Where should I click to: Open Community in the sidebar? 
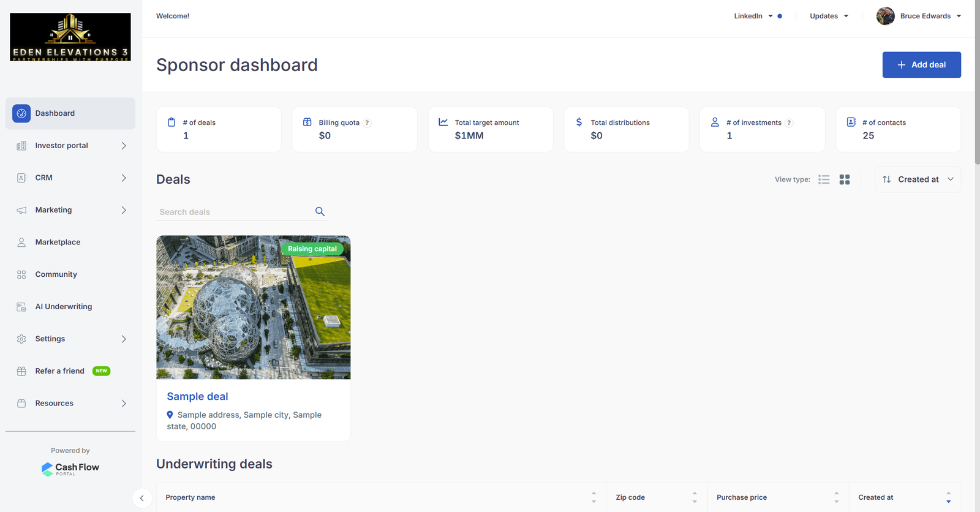[70, 274]
